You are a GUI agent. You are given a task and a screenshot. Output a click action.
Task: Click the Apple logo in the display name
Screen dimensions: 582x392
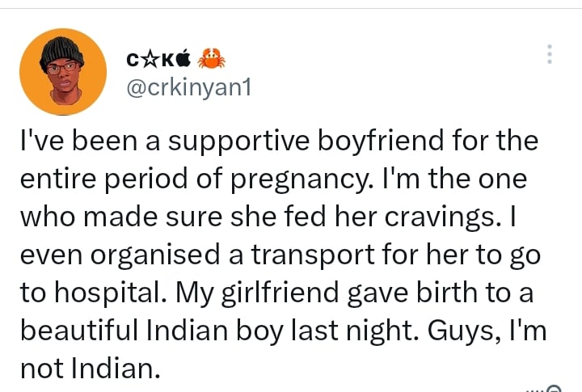tap(183, 59)
